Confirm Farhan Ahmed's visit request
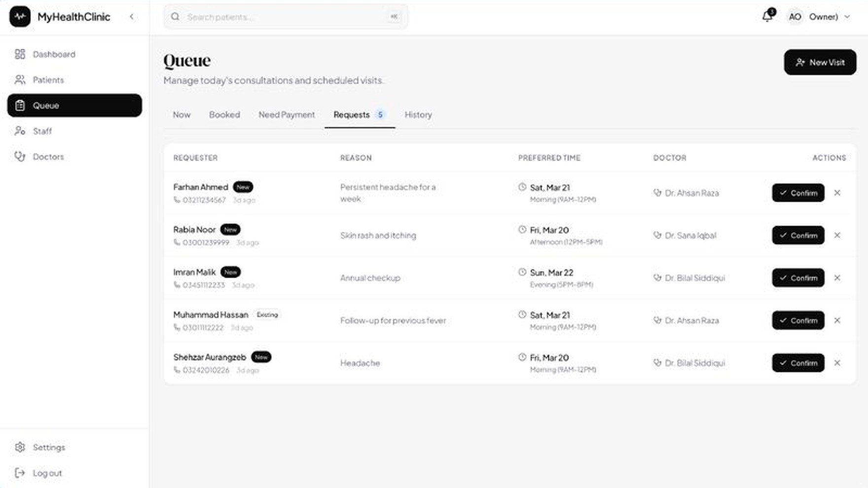This screenshot has height=488, width=868. (x=798, y=193)
